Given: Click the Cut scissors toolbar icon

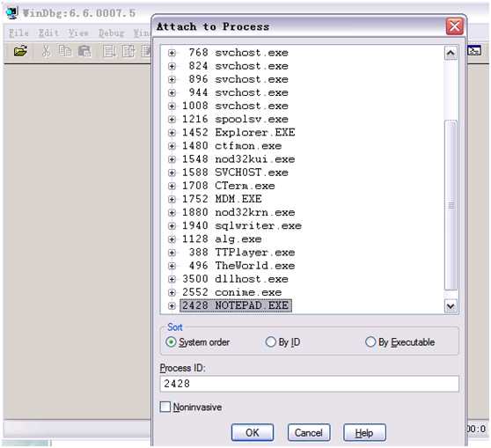Looking at the screenshot, I should 46,51.
